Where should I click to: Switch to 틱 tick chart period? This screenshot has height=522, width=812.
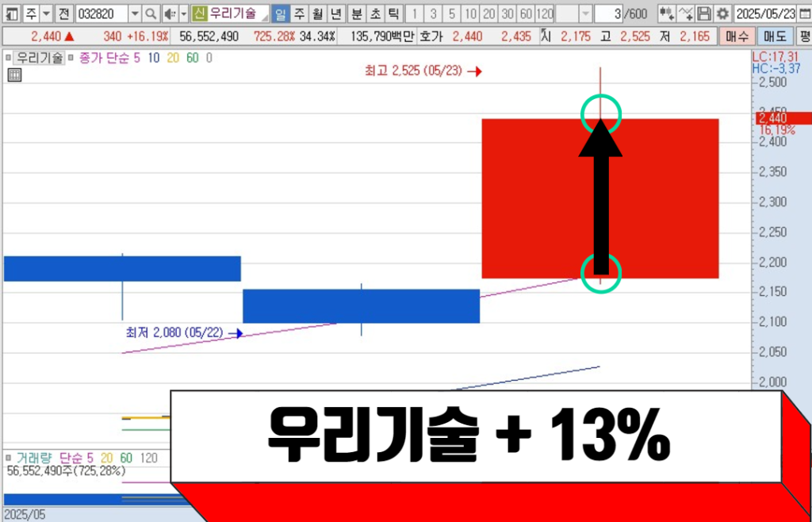click(x=393, y=13)
